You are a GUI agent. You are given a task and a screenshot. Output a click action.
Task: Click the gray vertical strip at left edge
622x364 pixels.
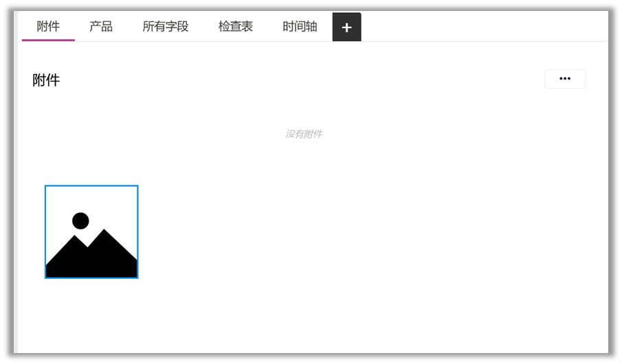pos(16,206)
